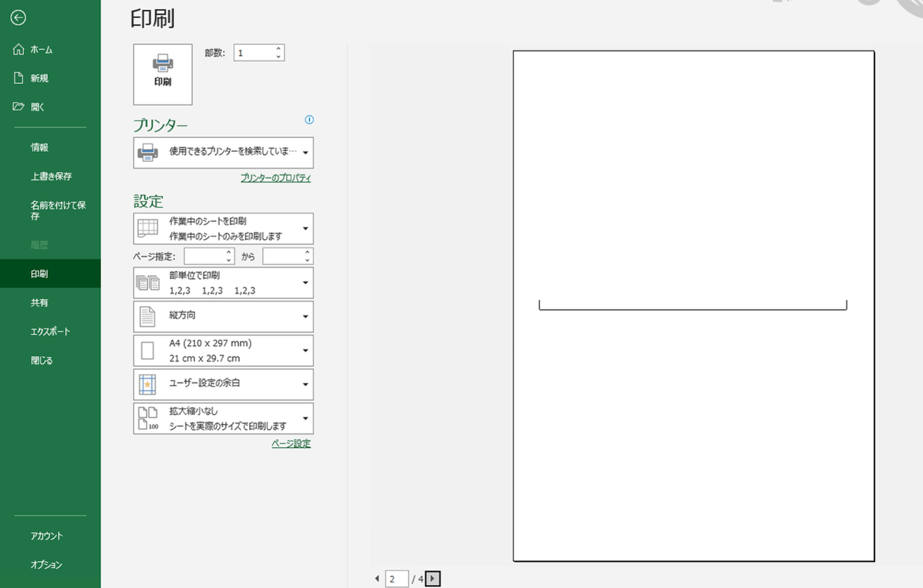Go to previous preview page arrow
This screenshot has width=923, height=588.
click(x=377, y=579)
